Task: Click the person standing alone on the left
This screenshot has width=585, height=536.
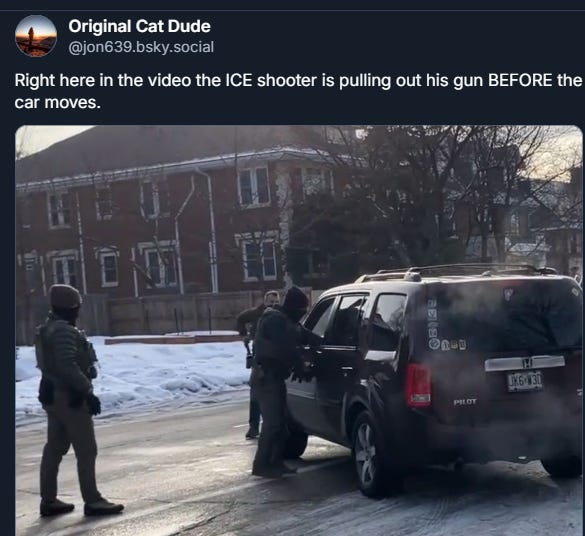Action: pyautogui.click(x=72, y=399)
